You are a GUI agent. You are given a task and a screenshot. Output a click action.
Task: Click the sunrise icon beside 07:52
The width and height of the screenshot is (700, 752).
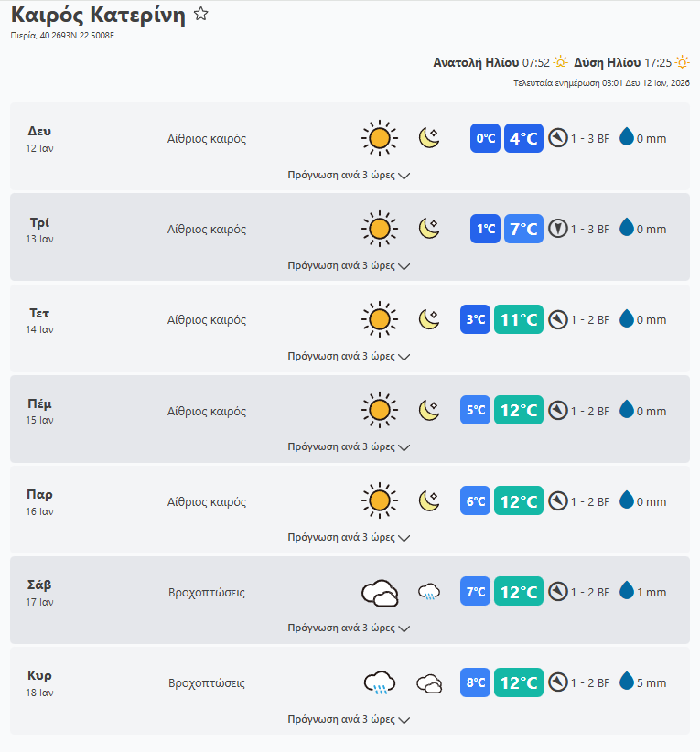click(x=561, y=62)
